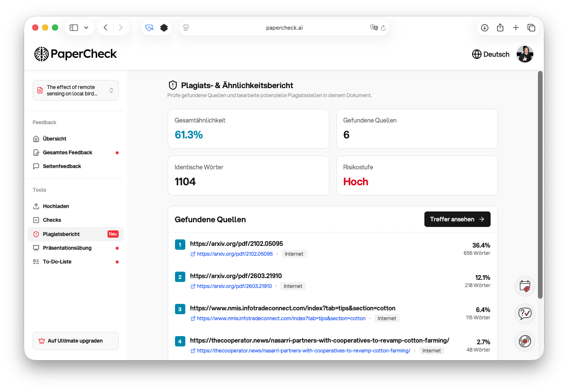Open the calendar pricing floating widget
The width and height of the screenshot is (568, 392).
click(525, 286)
